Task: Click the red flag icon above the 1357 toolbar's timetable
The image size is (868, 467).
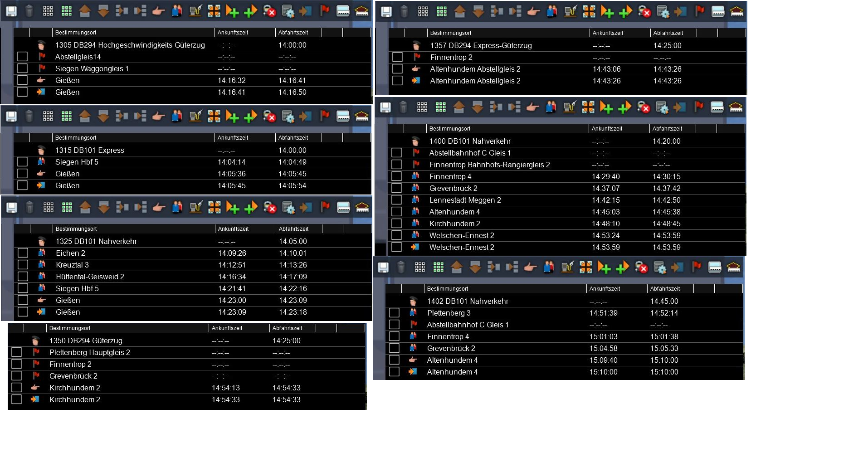Action: (700, 12)
